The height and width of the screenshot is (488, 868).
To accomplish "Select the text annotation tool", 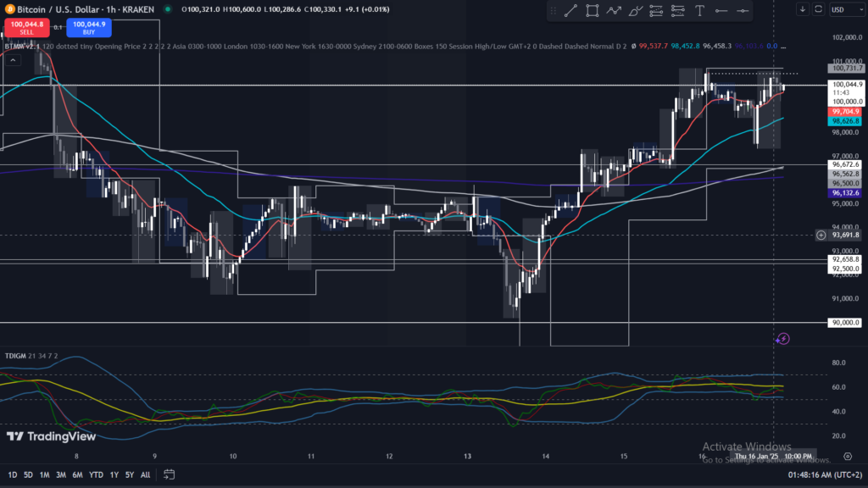I will 699,10.
